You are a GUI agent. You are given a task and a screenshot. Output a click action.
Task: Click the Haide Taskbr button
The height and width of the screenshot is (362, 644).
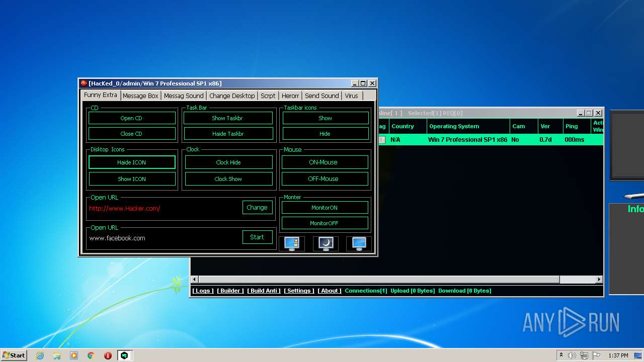point(228,134)
